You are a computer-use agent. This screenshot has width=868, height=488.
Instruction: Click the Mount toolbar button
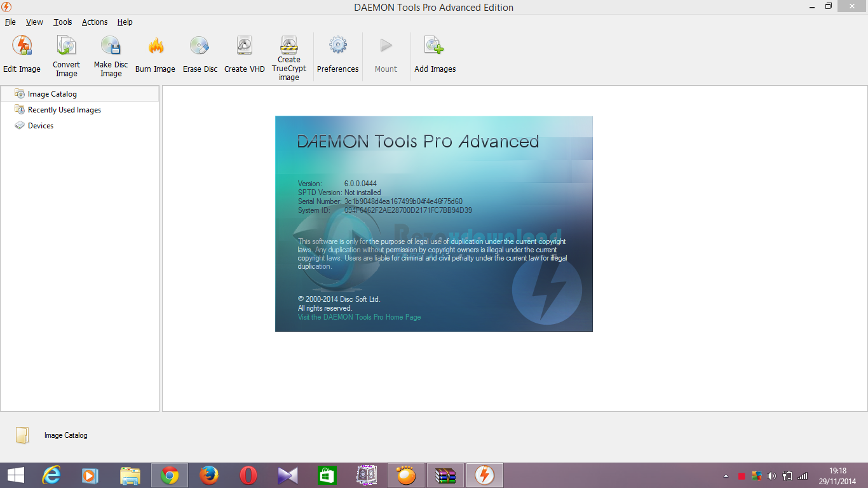[x=386, y=55]
